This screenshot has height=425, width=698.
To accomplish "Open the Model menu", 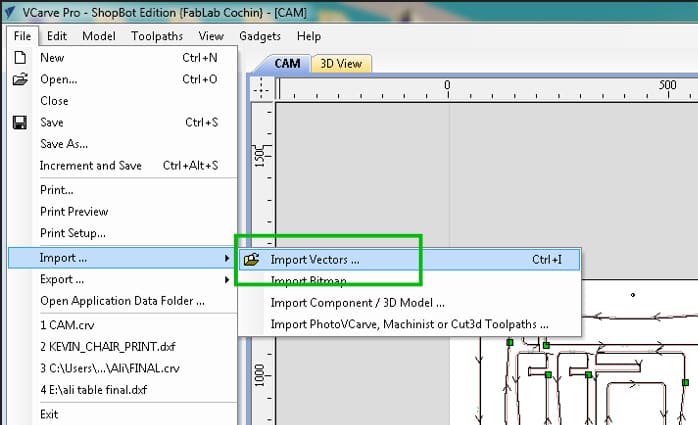I will coord(99,36).
